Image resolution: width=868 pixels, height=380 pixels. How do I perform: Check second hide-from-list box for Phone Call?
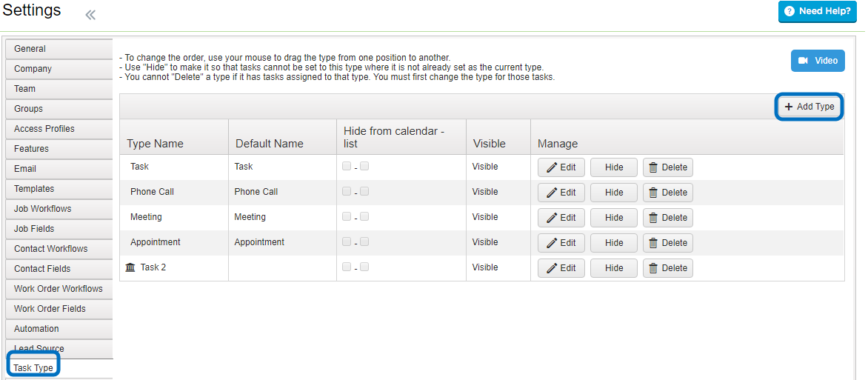pyautogui.click(x=364, y=191)
